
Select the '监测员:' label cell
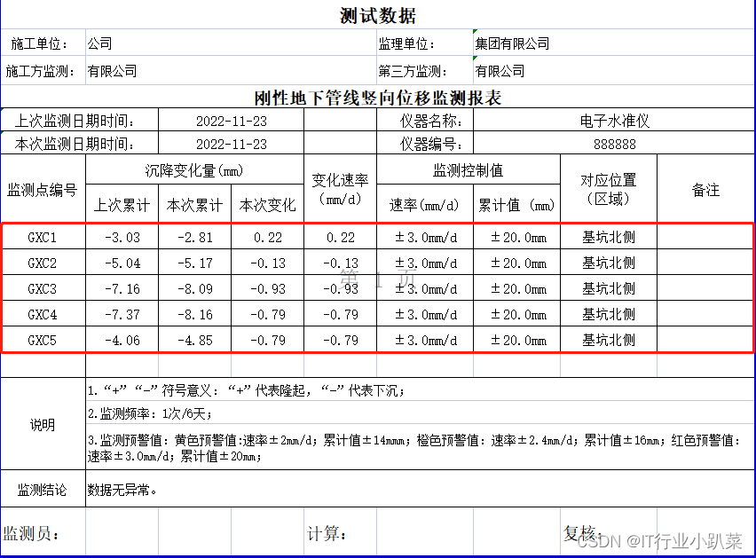click(x=43, y=532)
